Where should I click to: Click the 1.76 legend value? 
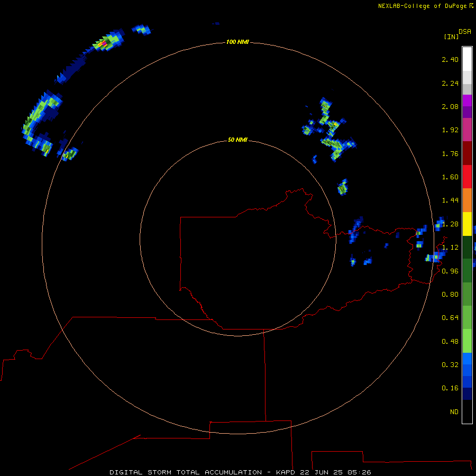[x=450, y=153]
